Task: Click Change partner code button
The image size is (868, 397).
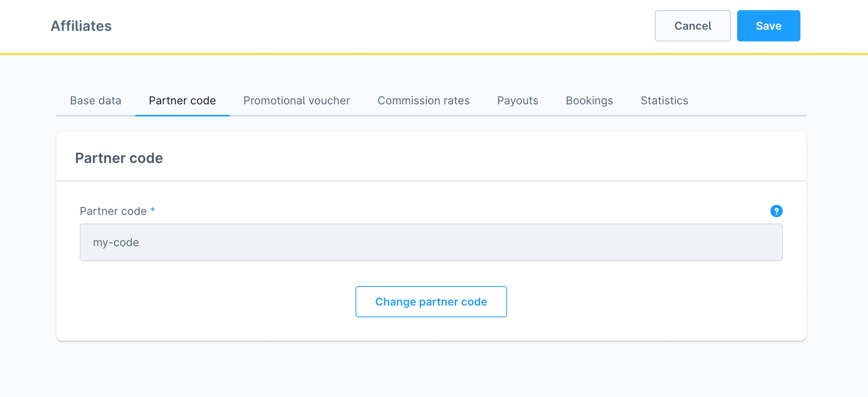Action: tap(431, 302)
